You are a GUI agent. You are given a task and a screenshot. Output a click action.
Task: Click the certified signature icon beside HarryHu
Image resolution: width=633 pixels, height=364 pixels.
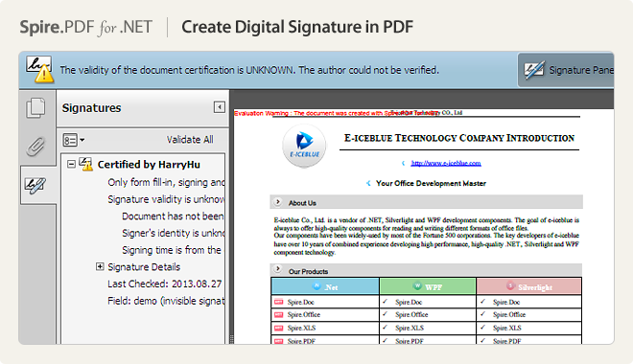(x=85, y=164)
